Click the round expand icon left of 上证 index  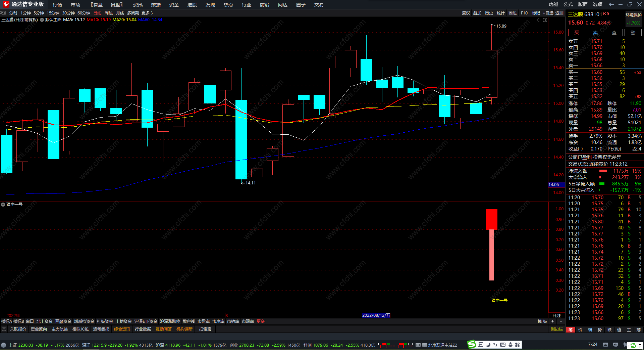[x=3, y=345]
